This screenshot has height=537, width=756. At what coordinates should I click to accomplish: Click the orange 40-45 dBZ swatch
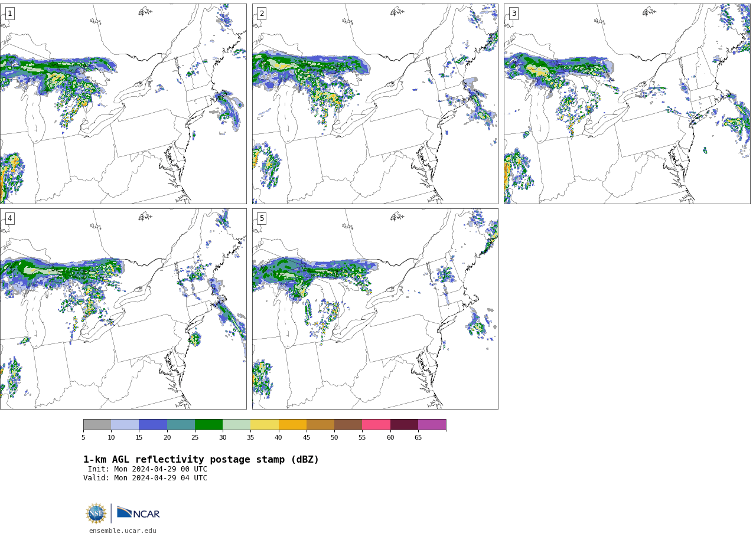[x=292, y=425]
